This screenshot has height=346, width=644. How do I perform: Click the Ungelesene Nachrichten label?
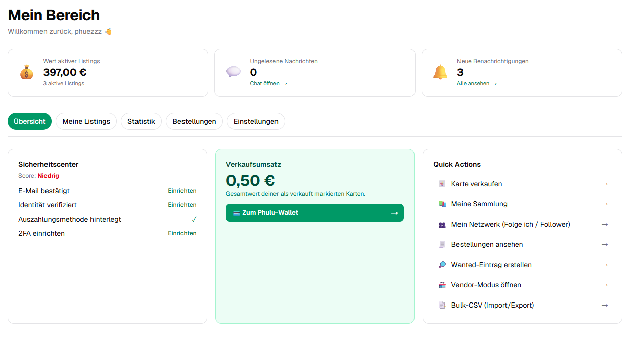tap(284, 61)
